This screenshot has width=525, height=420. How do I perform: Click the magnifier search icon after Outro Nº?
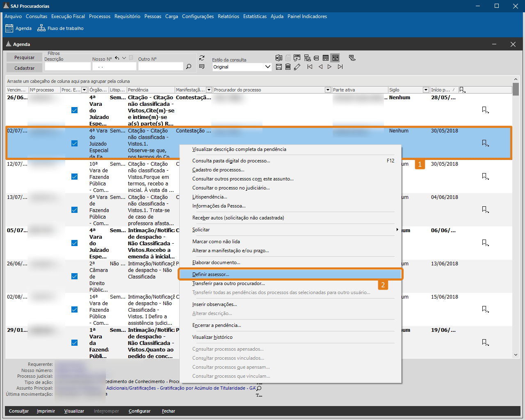click(x=189, y=66)
